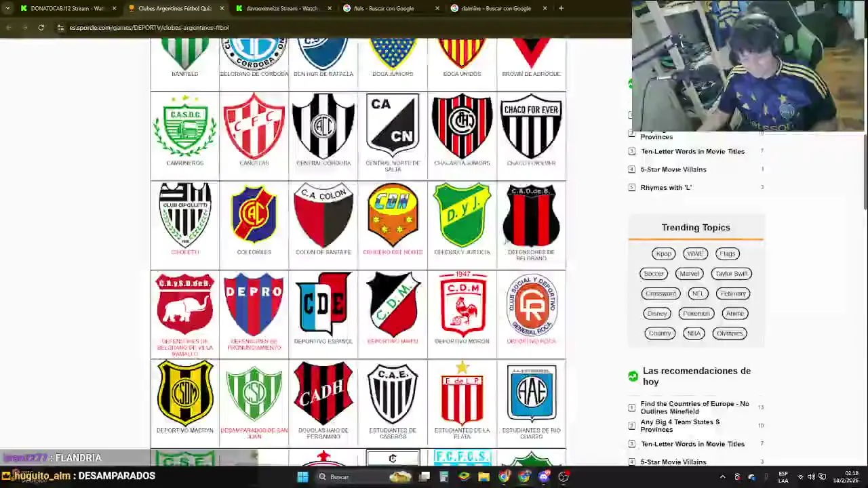
Task: Click the ESP LAA language indicator
Action: tap(783, 476)
